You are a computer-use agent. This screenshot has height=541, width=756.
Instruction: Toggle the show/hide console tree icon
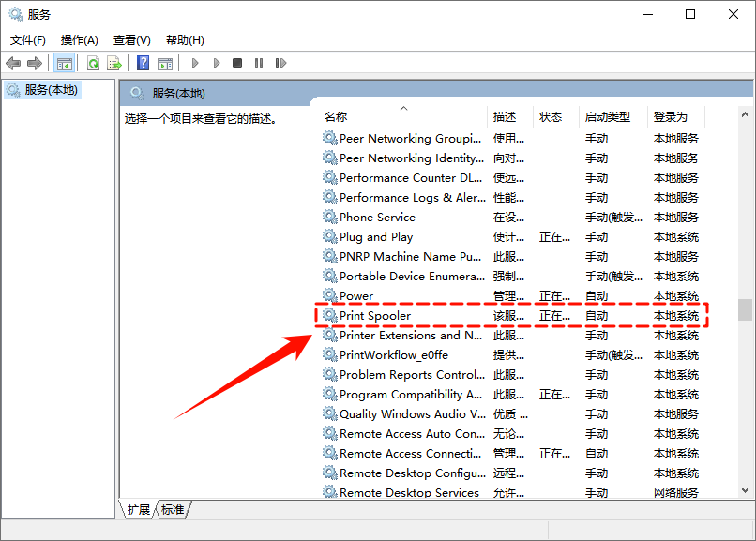coord(65,63)
